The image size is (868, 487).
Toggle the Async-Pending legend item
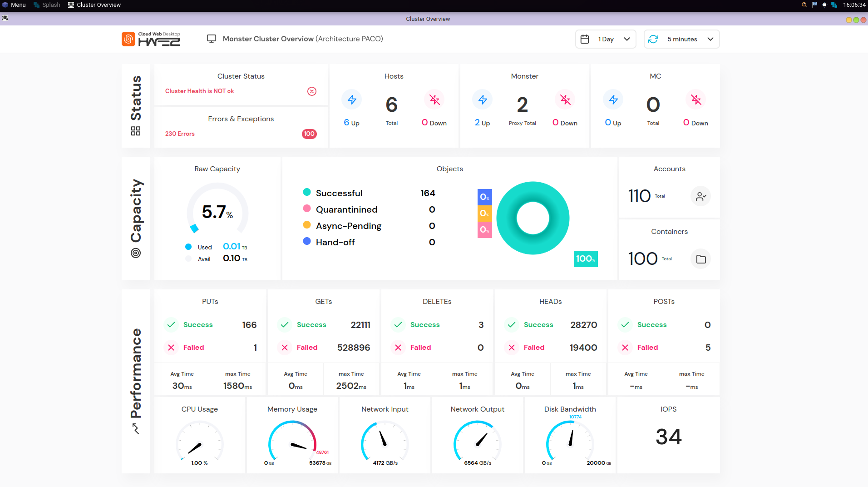click(348, 226)
